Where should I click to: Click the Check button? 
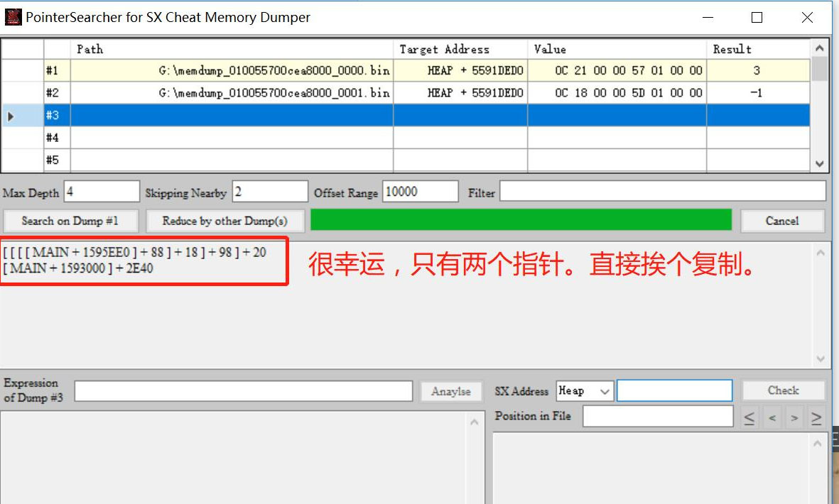click(x=783, y=390)
